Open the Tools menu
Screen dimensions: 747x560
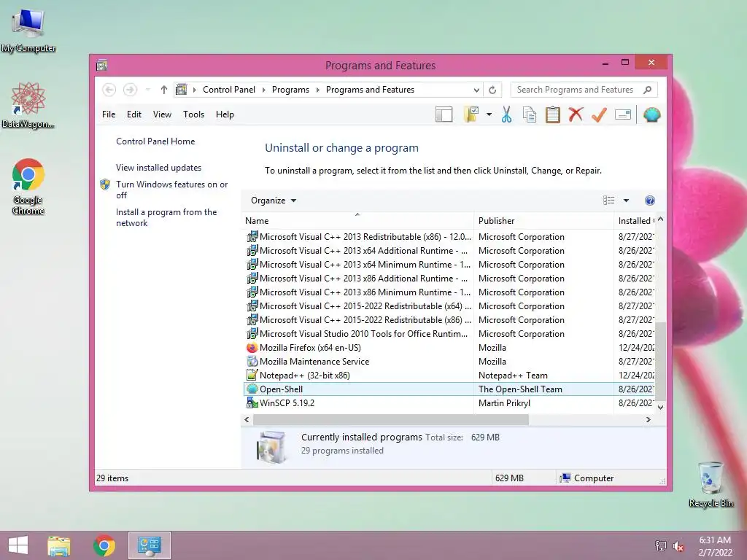(193, 114)
